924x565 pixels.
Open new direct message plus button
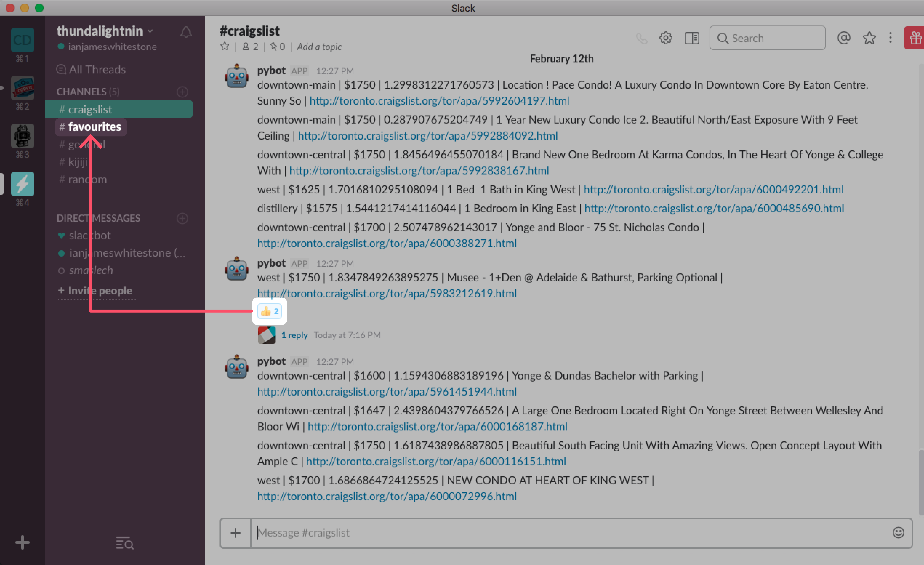pyautogui.click(x=182, y=218)
